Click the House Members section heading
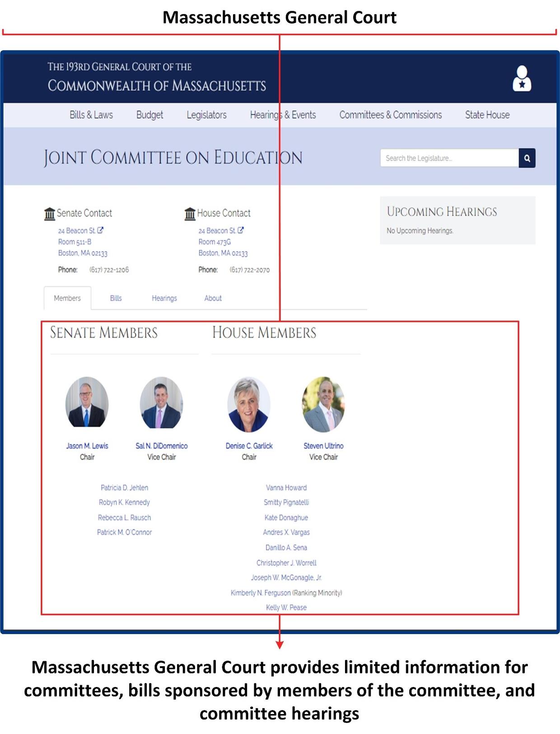Viewport: 560px width, 734px height. 264,333
